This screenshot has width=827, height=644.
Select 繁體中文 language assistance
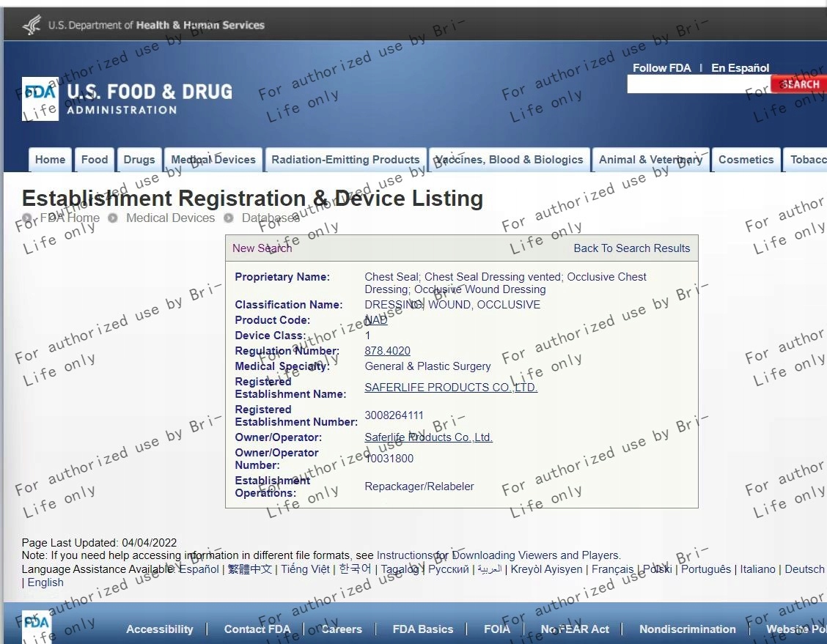[250, 569]
